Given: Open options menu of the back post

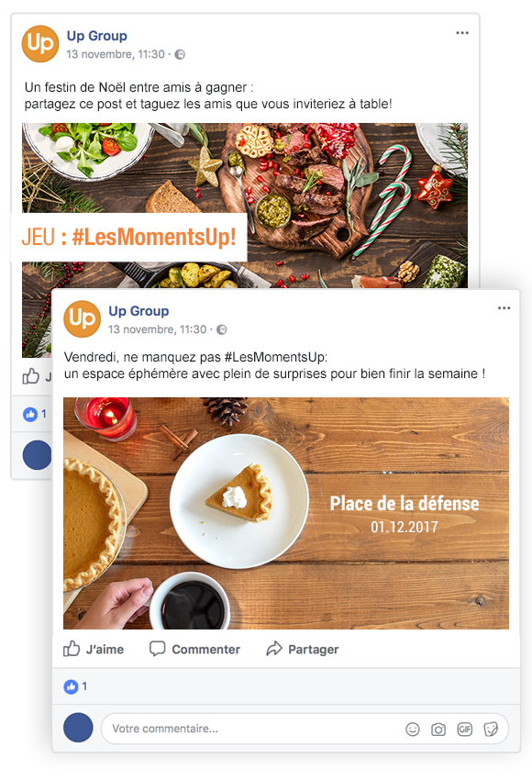Looking at the screenshot, I should point(462,33).
